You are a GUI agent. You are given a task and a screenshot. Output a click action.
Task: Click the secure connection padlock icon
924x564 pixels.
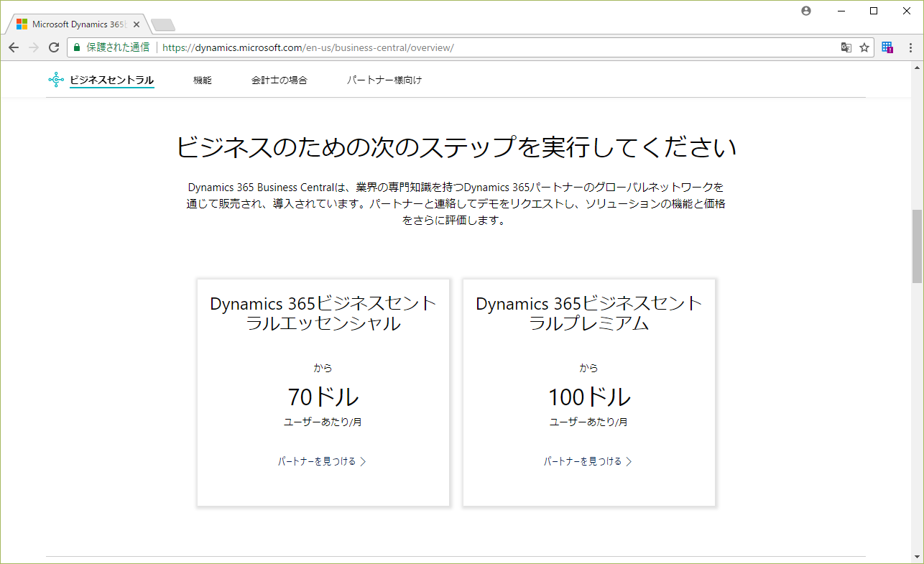click(x=77, y=47)
